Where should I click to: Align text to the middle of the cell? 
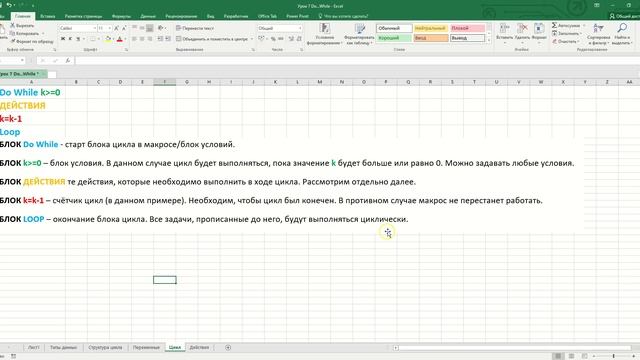tap(142, 28)
